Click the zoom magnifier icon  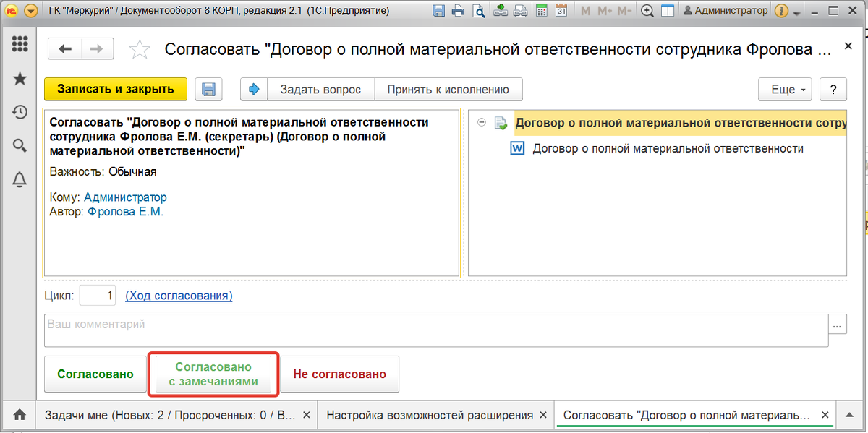click(x=647, y=11)
